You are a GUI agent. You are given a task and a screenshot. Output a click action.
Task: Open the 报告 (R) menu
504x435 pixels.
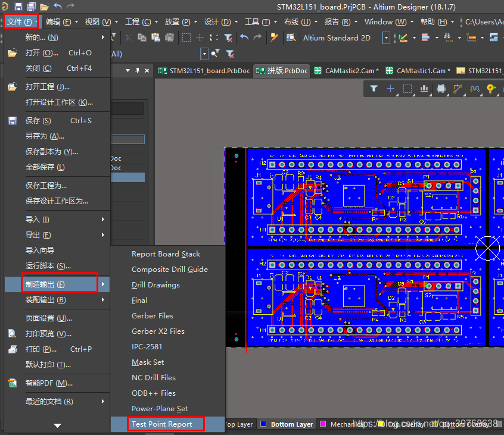(x=341, y=22)
